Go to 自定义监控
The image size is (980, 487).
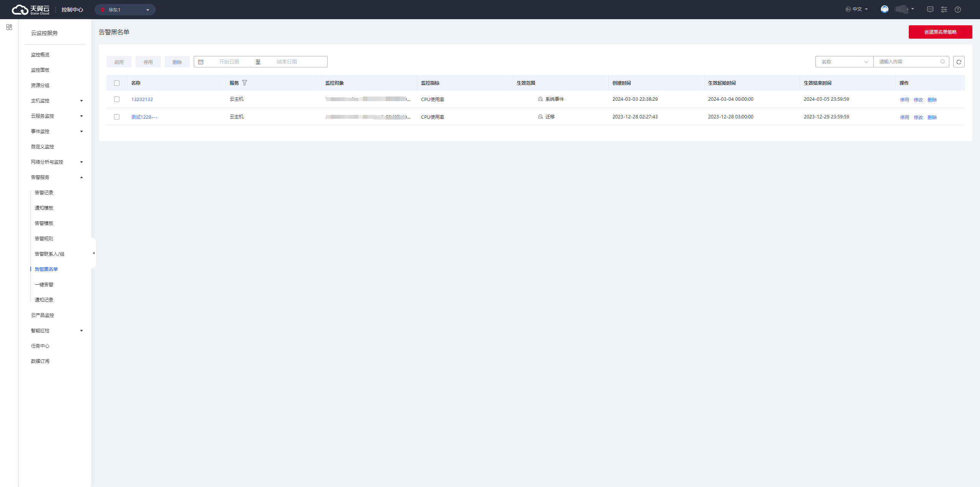[x=42, y=147]
